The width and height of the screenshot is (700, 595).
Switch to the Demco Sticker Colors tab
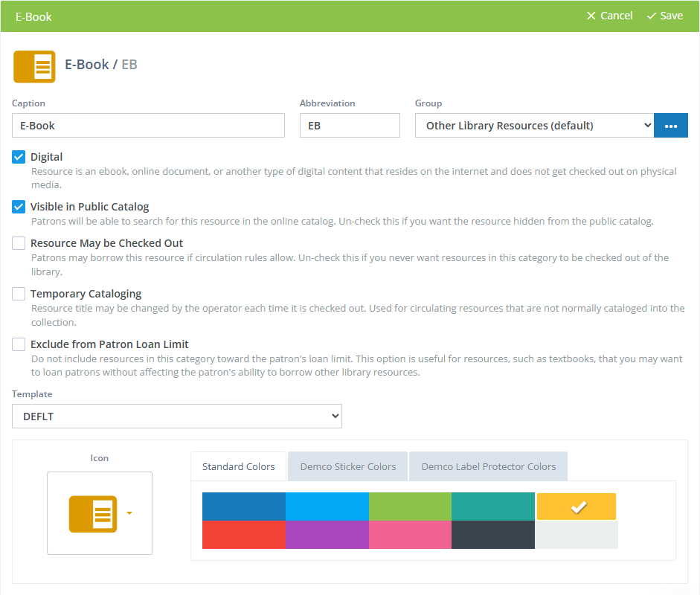347,466
